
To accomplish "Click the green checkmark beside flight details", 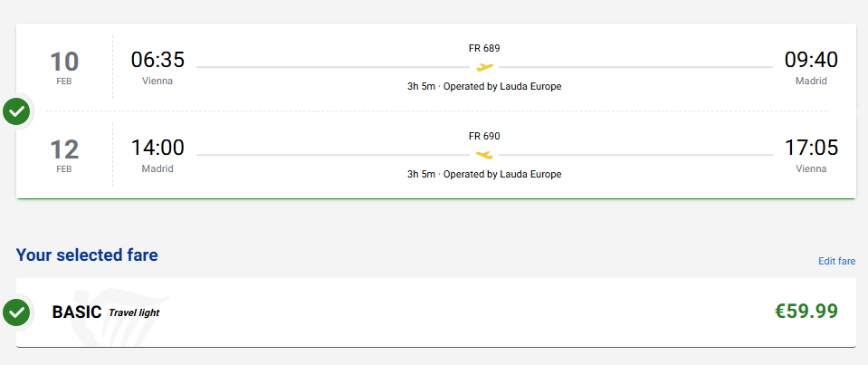I will pos(16,111).
